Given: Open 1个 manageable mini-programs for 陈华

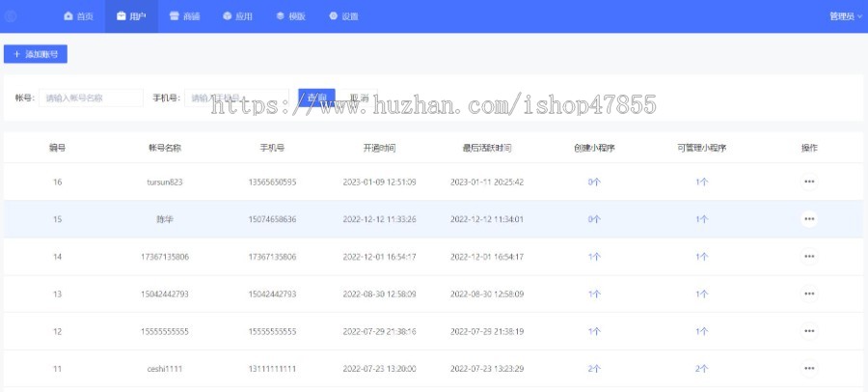Looking at the screenshot, I should click(701, 219).
